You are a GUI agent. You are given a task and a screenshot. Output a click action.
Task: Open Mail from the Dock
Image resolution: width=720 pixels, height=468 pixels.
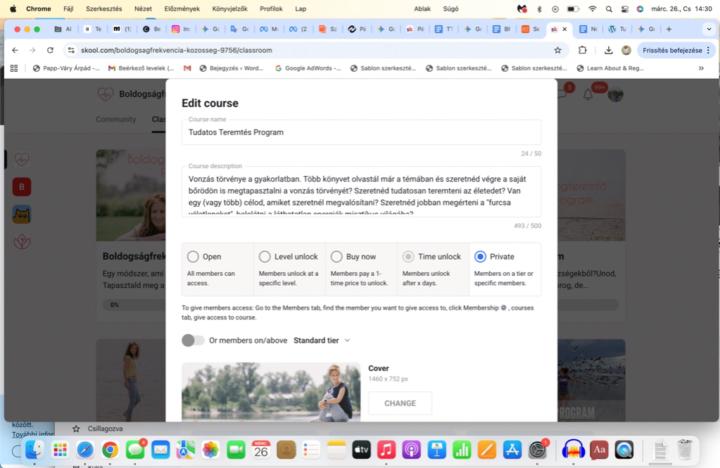point(160,450)
